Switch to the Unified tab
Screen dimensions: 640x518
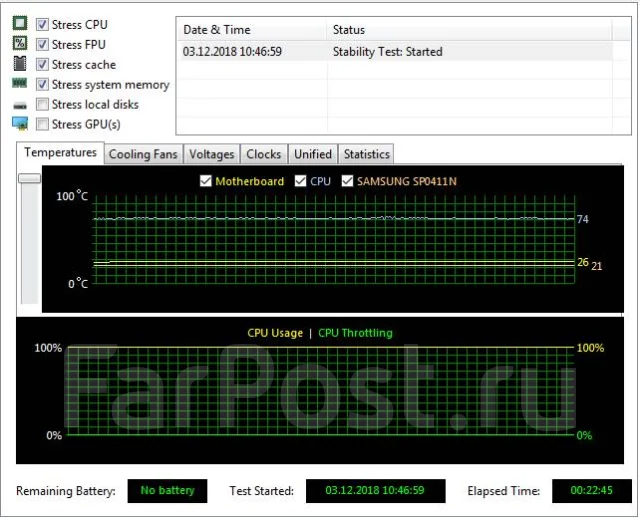point(313,154)
